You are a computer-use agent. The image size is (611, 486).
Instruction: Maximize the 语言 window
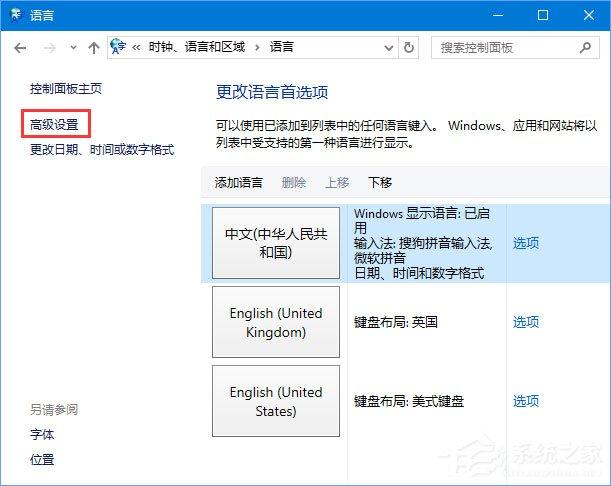coord(543,15)
